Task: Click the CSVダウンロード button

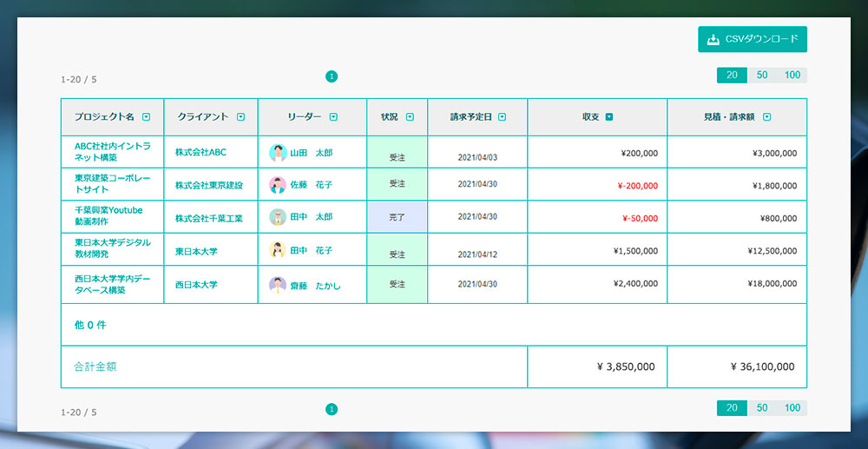Action: point(753,39)
